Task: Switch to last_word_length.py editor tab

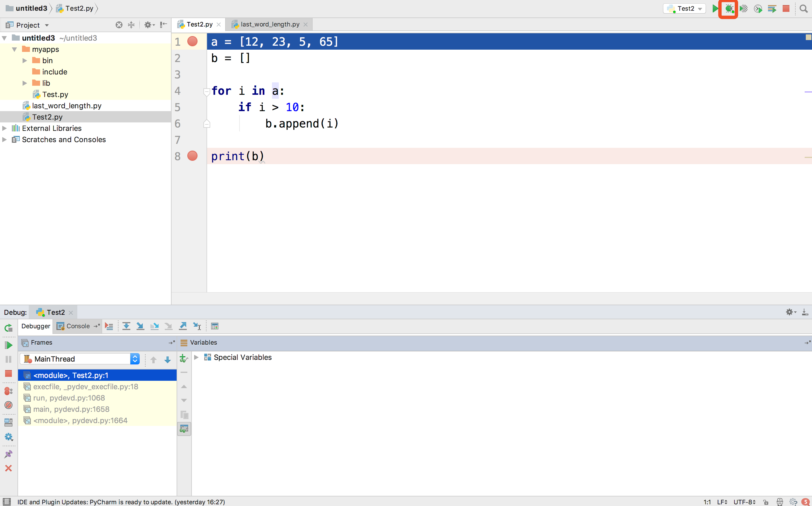Action: click(269, 25)
